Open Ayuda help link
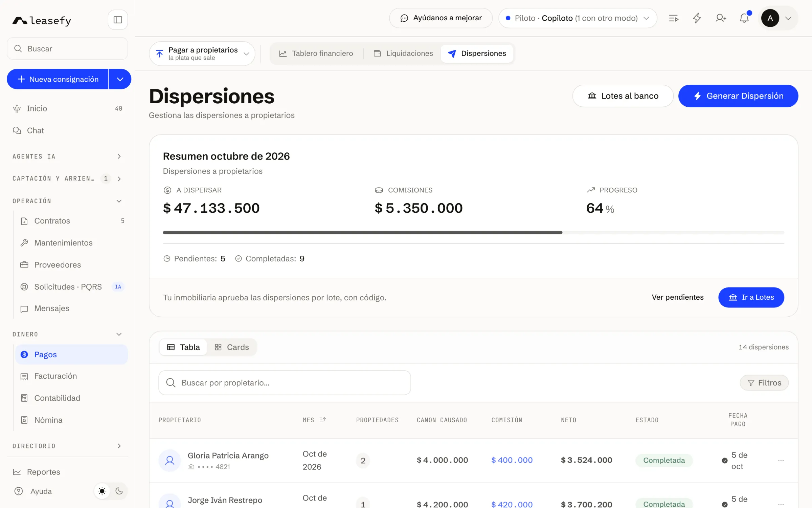812x508 pixels. (x=33, y=491)
